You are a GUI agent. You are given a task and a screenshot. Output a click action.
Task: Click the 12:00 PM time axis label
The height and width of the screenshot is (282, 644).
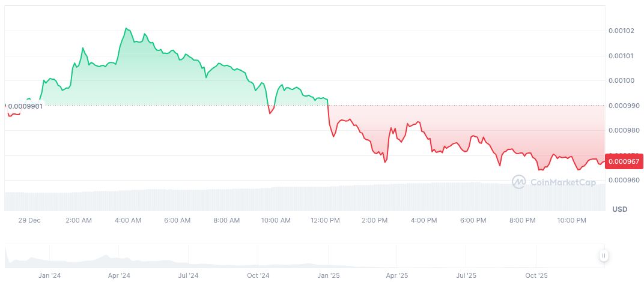point(325,220)
